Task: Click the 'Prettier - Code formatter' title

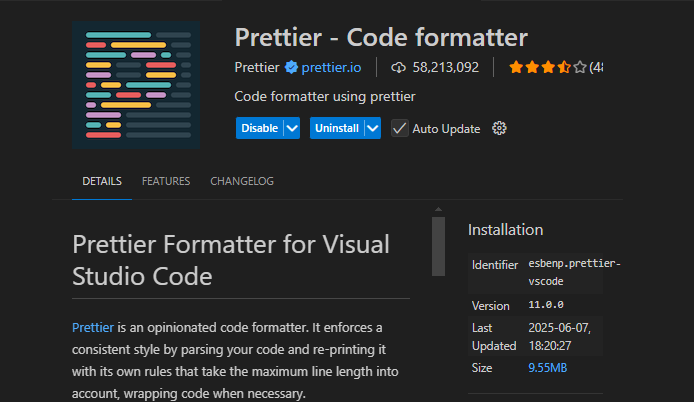Action: [x=381, y=37]
